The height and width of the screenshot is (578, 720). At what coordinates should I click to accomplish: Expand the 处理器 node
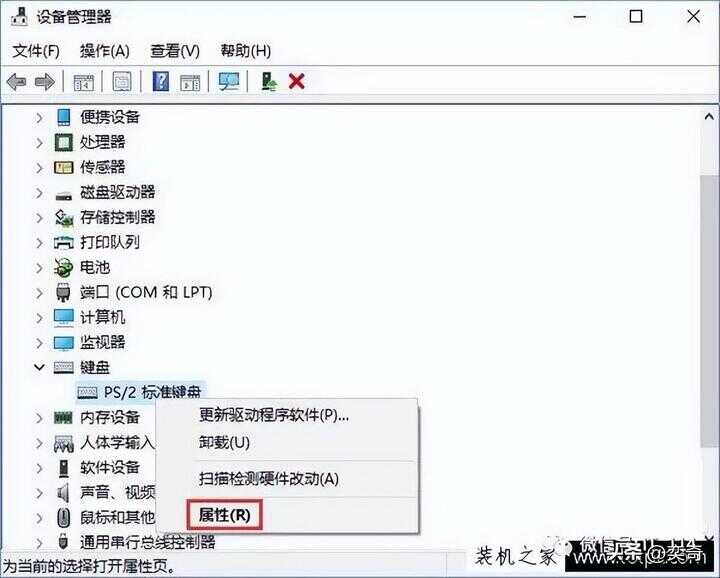(x=39, y=143)
